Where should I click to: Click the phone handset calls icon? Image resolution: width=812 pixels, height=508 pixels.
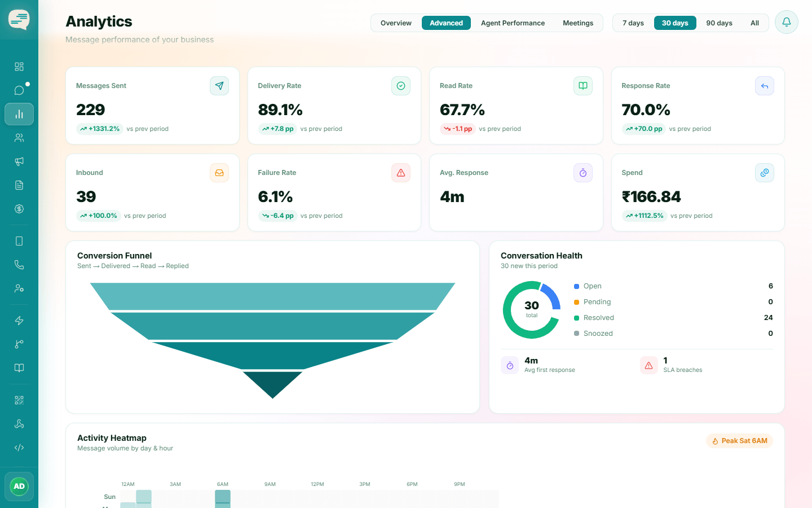click(x=19, y=265)
